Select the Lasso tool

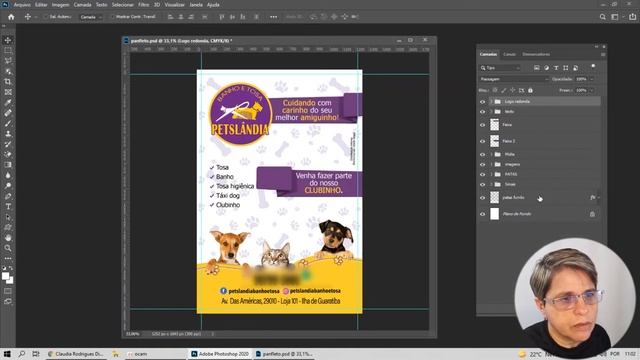[8, 61]
